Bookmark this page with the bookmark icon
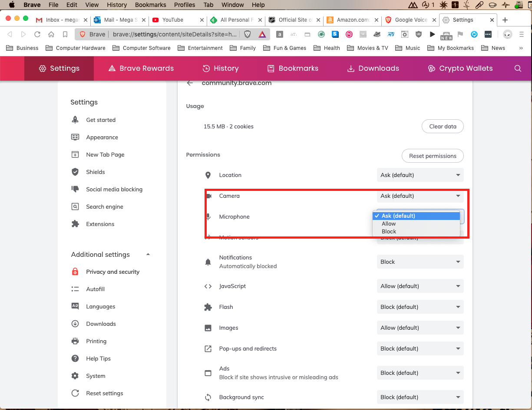The height and width of the screenshot is (410, 532). (65, 34)
